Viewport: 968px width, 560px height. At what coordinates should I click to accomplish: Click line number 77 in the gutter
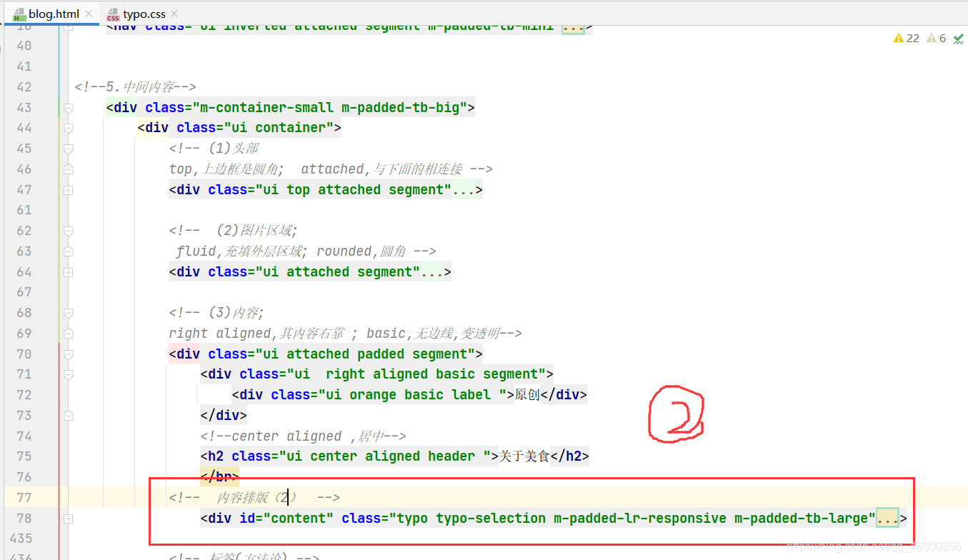click(x=24, y=497)
